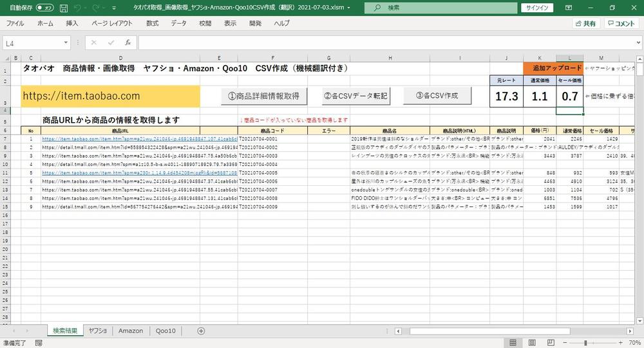
Task: Click the 追加アップロード orange cell
Action: click(x=553, y=68)
